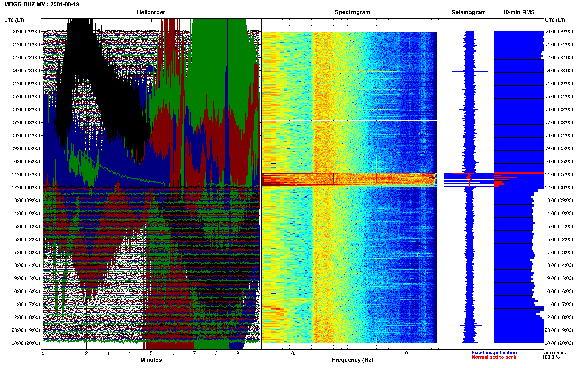
Task: Click the '0' tick on the Minutes axis
Action: 43,353
